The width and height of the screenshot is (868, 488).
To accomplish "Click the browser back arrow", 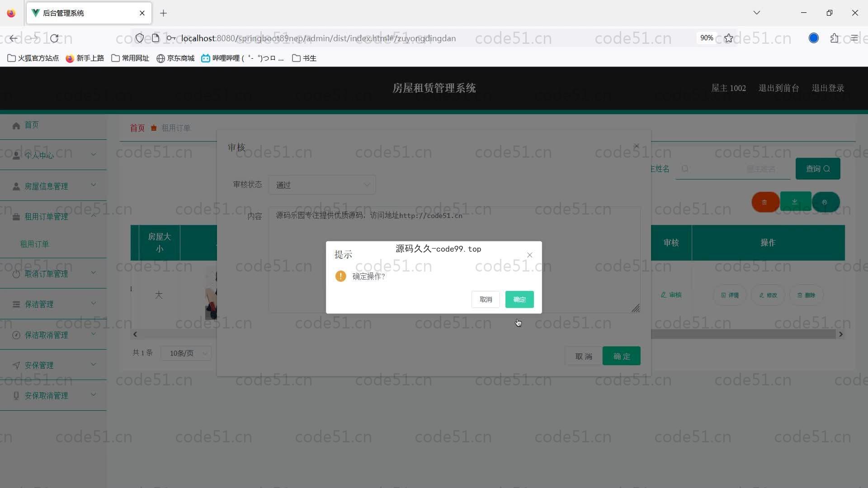I will pyautogui.click(x=14, y=38).
